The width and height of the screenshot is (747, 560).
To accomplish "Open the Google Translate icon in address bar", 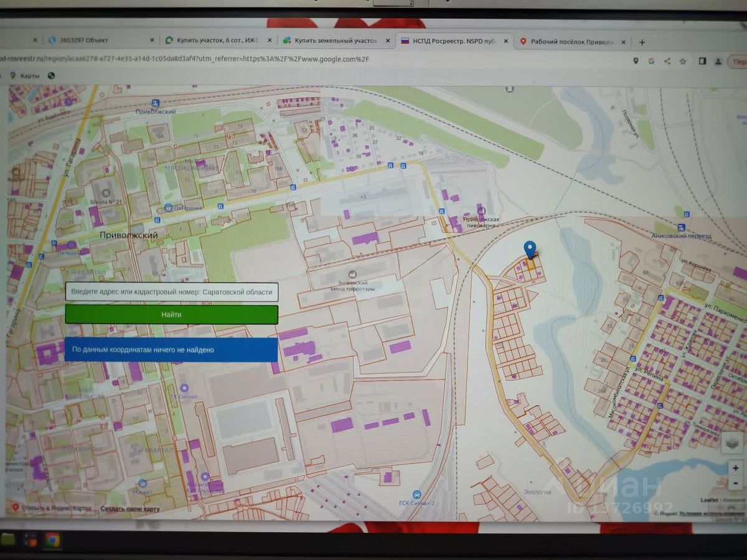I will (x=651, y=61).
